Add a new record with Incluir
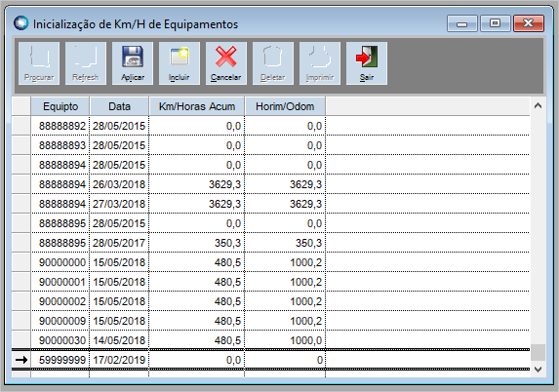Image resolution: width=559 pixels, height=392 pixels. (180, 63)
